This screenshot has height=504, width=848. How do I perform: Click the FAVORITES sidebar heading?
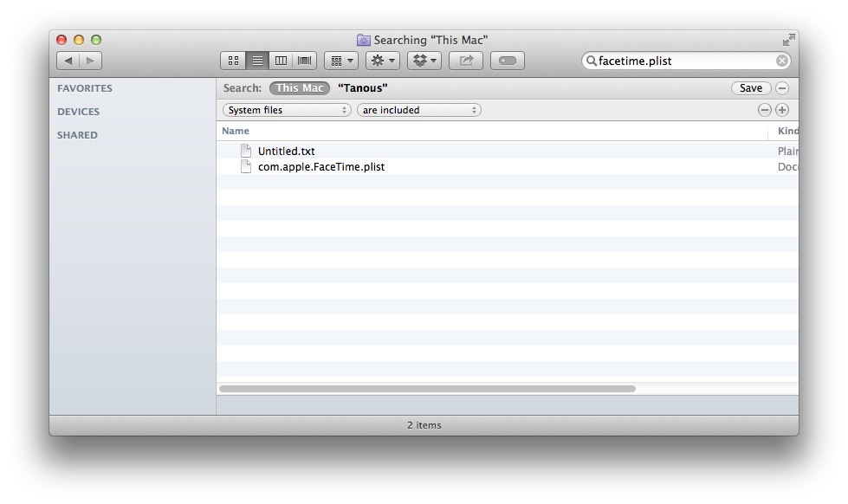pos(85,88)
